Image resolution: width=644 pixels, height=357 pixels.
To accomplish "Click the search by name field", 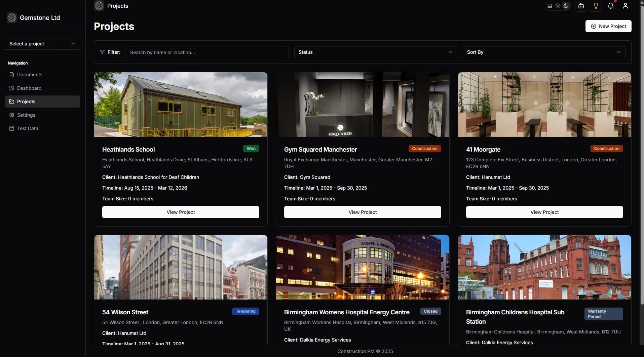I will click(207, 52).
